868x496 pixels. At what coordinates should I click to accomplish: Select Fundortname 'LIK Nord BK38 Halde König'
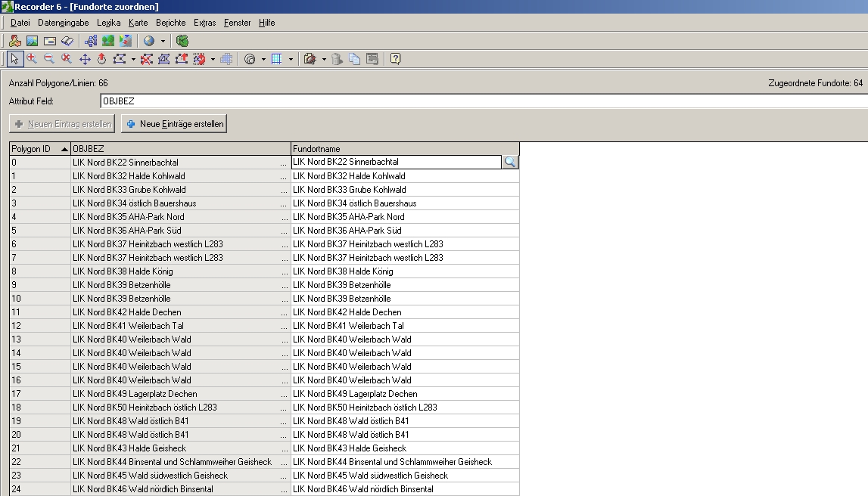pos(405,271)
